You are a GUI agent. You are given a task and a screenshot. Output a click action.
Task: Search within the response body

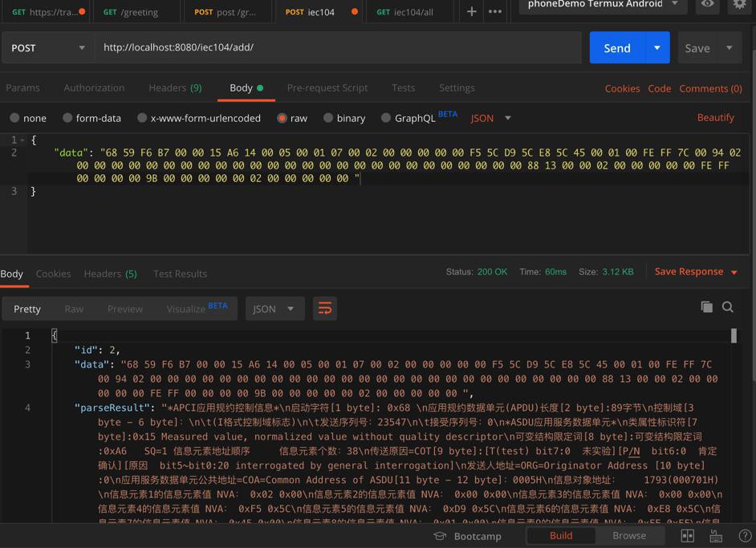[x=728, y=307]
